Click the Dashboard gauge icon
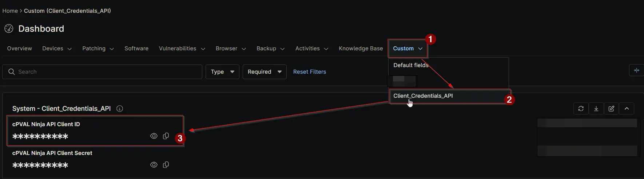Screen dimensions: 644x179 (9, 28)
